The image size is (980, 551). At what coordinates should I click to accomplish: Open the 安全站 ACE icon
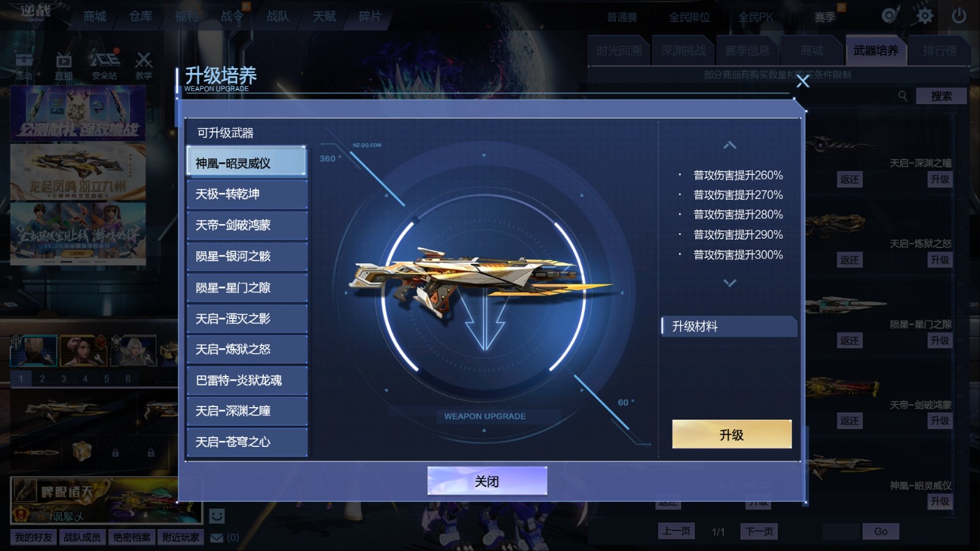point(104,66)
